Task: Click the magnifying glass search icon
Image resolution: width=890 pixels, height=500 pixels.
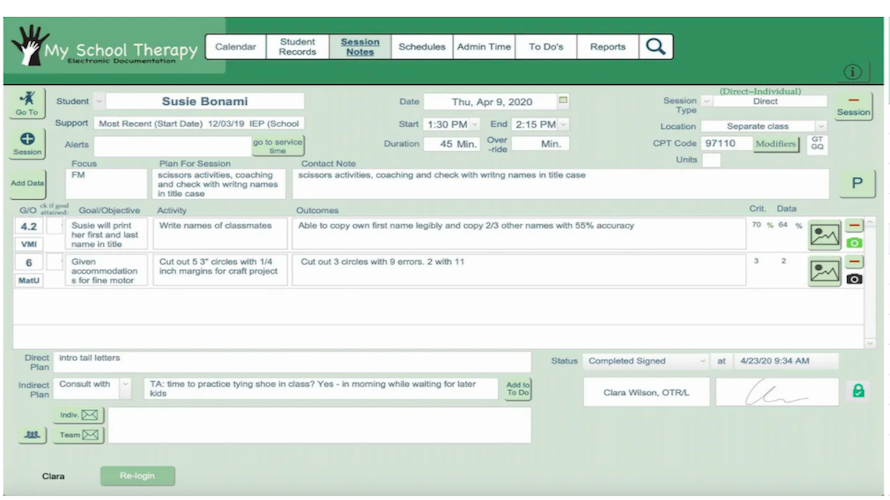Action: (x=656, y=47)
